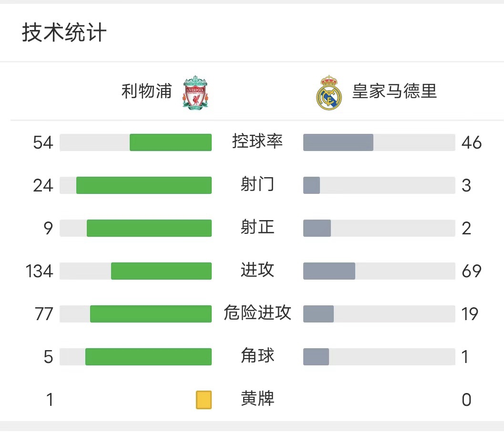Click Real Madrid's gray possession bar
The width and height of the screenshot is (504, 433).
[x=338, y=142]
